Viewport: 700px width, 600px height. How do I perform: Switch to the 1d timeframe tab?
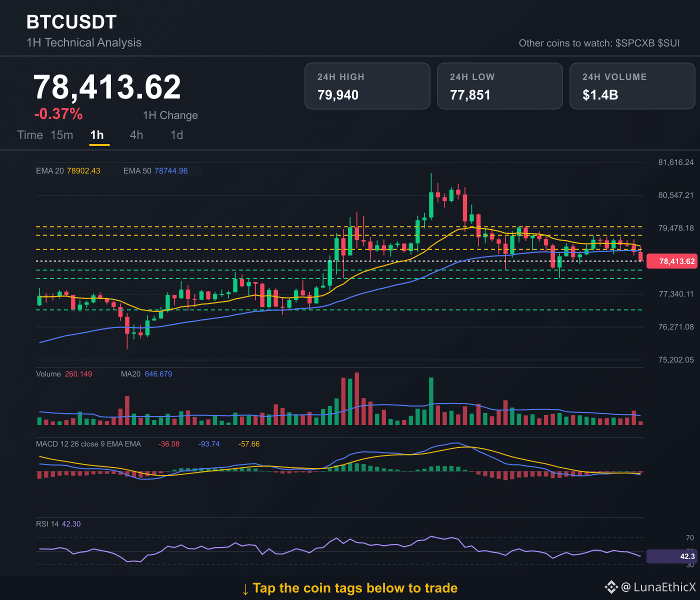(176, 135)
